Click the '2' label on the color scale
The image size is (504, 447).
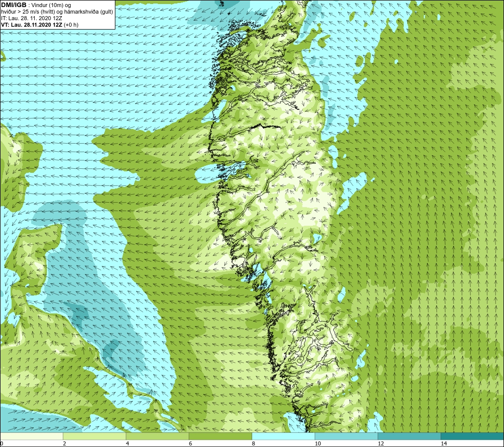point(65,444)
